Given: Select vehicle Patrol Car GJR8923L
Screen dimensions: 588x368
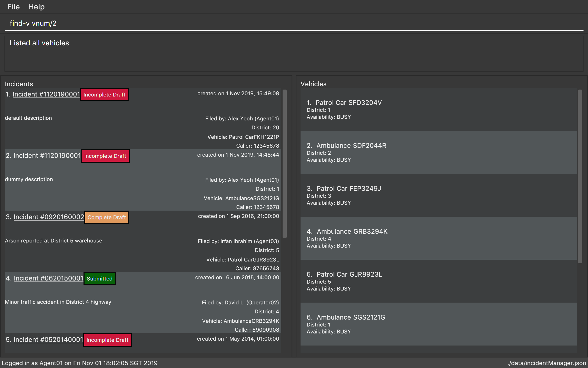Looking at the screenshot, I should tap(439, 281).
